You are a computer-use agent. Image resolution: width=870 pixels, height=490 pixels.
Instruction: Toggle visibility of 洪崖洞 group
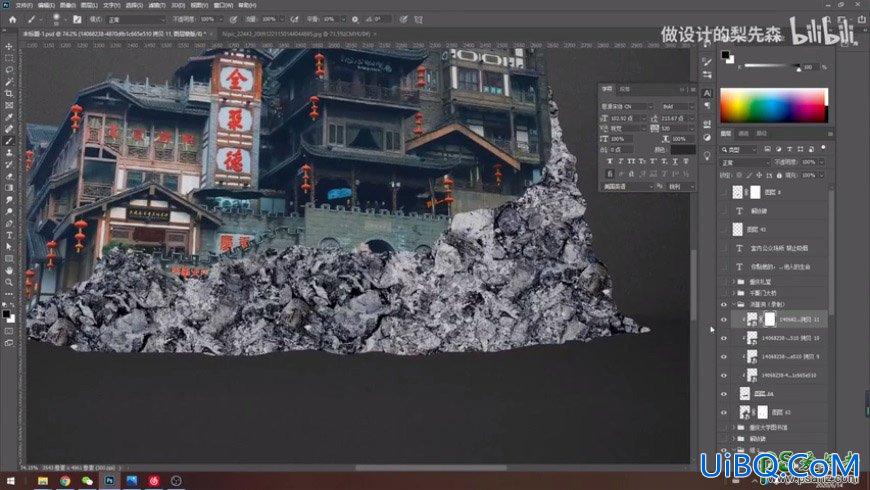click(724, 305)
